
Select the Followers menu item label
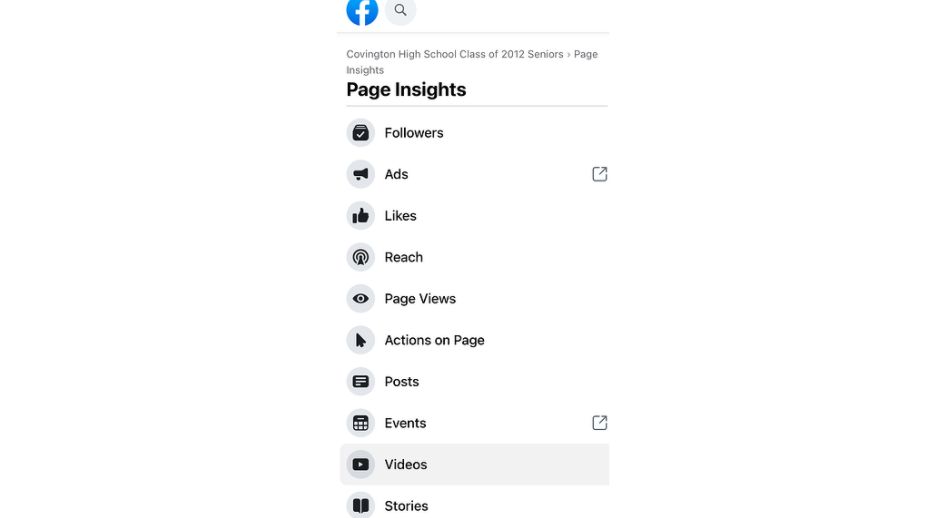414,133
